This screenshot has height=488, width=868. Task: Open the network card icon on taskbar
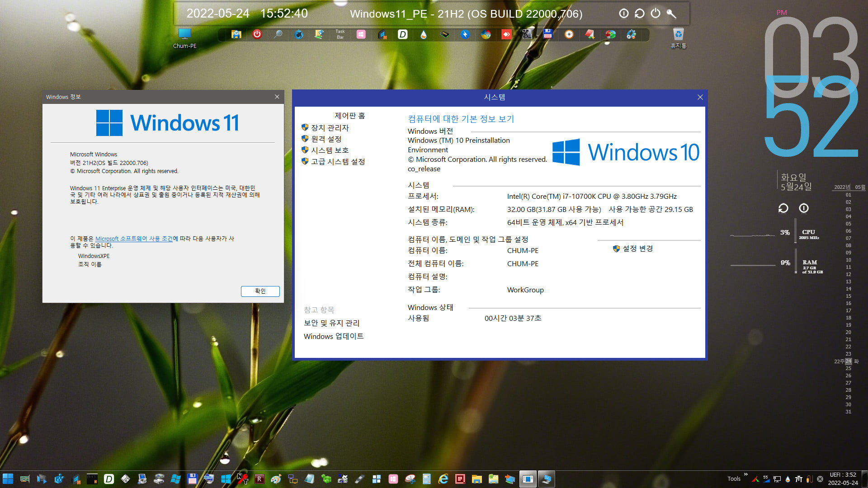[x=25, y=479]
